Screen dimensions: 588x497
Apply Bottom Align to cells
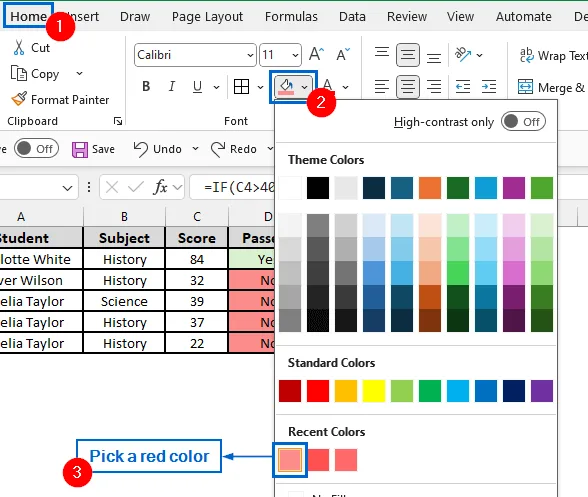434,57
